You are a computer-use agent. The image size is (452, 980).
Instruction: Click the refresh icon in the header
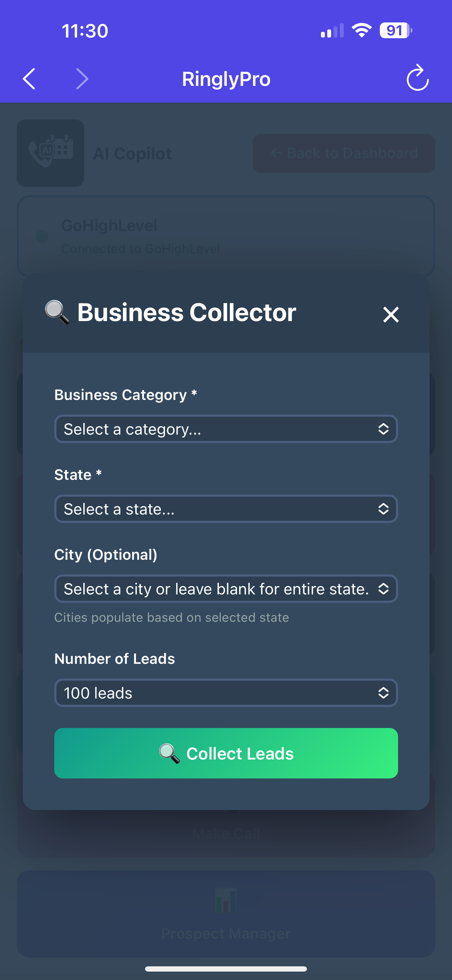pyautogui.click(x=417, y=79)
